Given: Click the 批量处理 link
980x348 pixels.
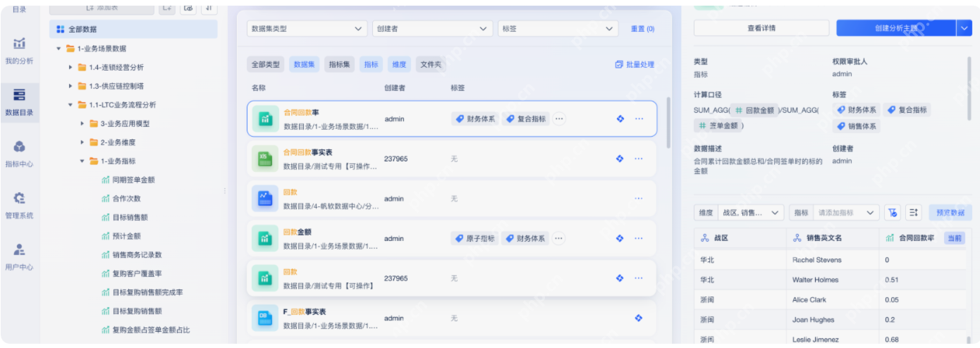Looking at the screenshot, I should [x=640, y=64].
